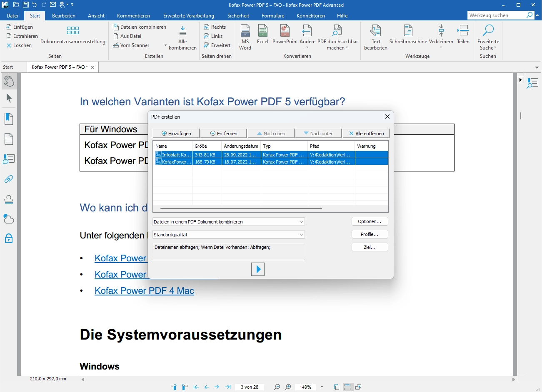Open the Dokumentzusammenstellung tool
The width and height of the screenshot is (542, 392).
point(73,34)
